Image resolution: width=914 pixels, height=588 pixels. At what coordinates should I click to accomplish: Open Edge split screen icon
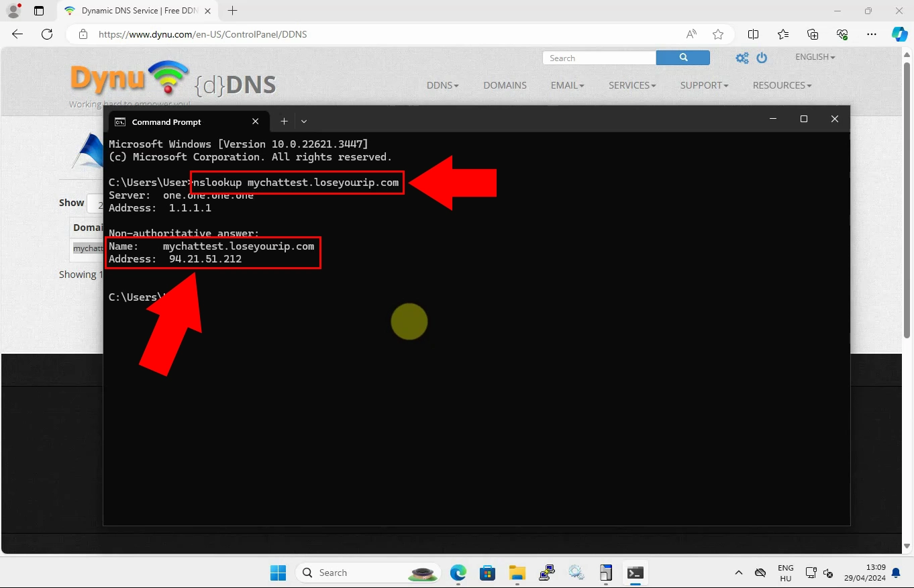754,34
